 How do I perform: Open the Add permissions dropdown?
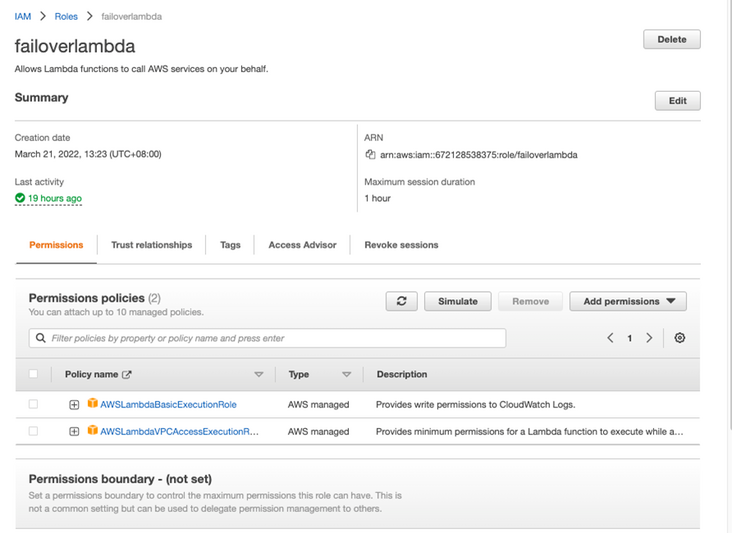[628, 302]
